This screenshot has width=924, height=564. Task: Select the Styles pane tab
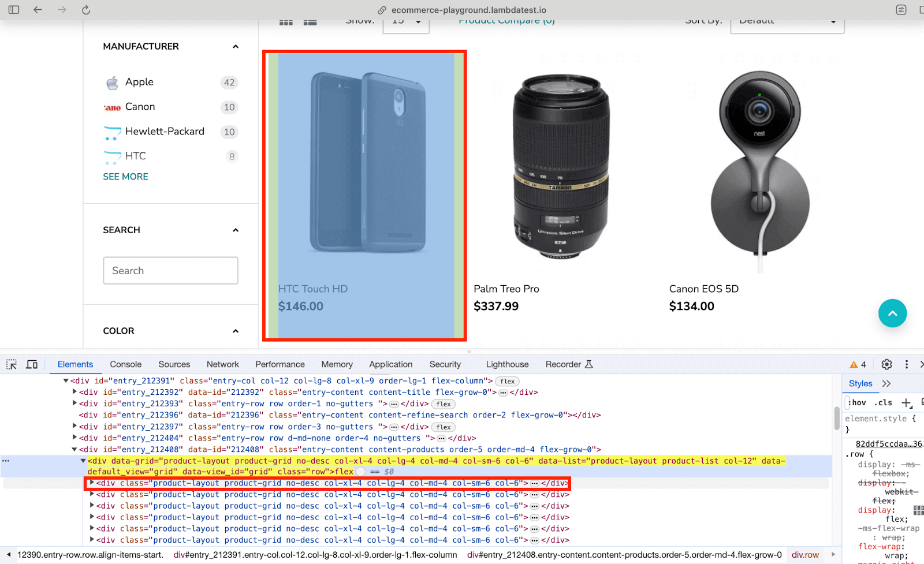pyautogui.click(x=860, y=384)
